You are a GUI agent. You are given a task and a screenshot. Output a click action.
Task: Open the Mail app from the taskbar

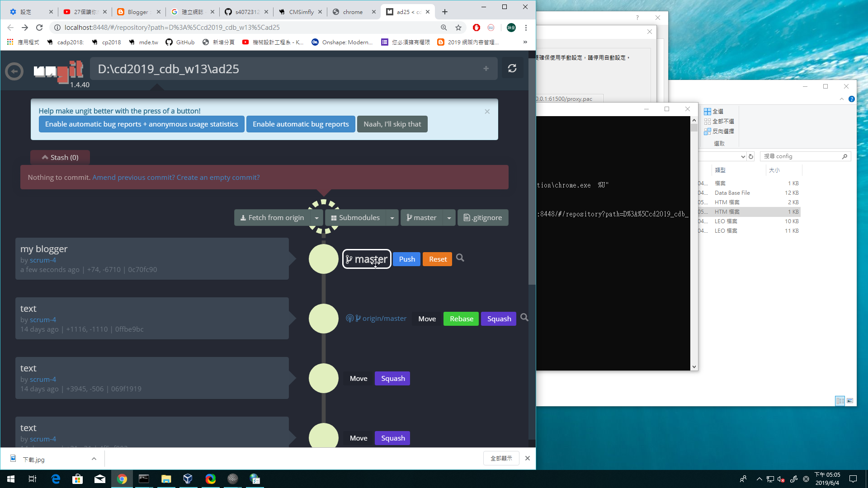pos(100,479)
